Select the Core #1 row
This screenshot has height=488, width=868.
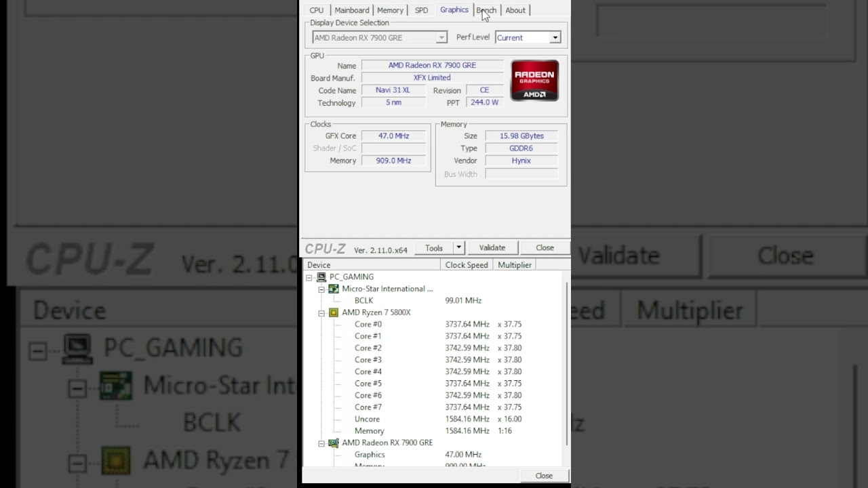pos(434,336)
